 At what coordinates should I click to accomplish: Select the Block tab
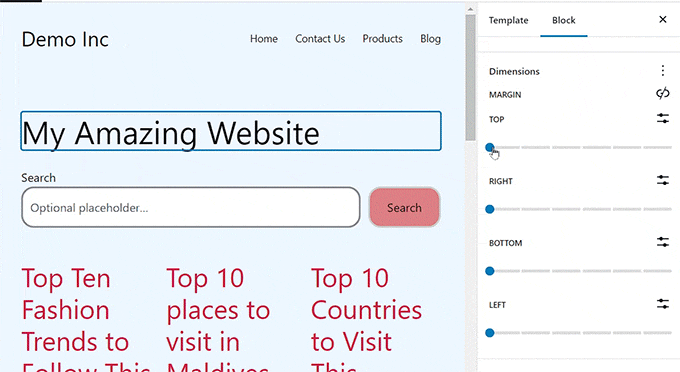point(563,20)
